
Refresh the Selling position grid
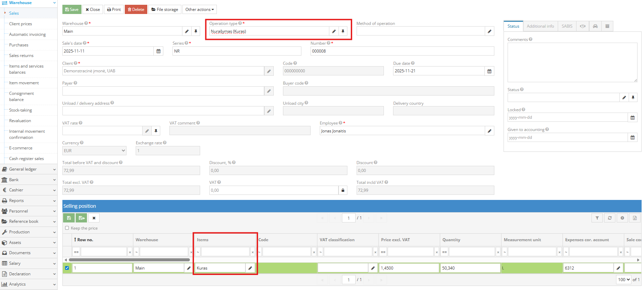[610, 218]
